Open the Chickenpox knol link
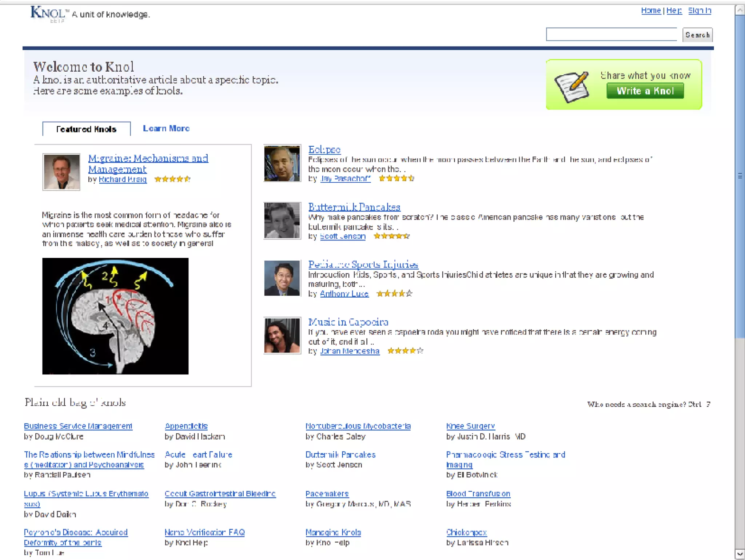 tap(466, 532)
